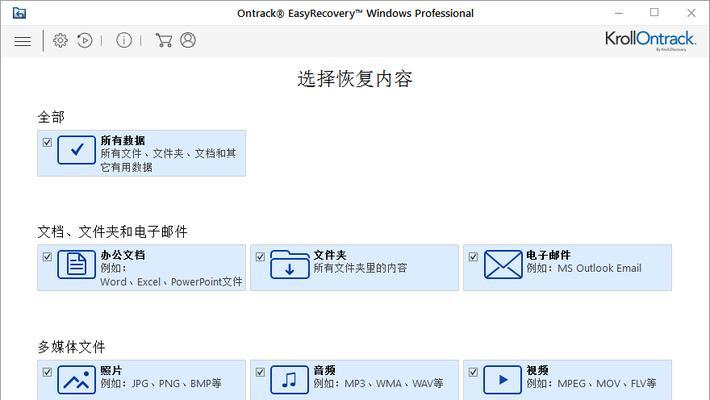710x400 pixels.
Task: Click the 文件夹 title text
Action: point(330,255)
